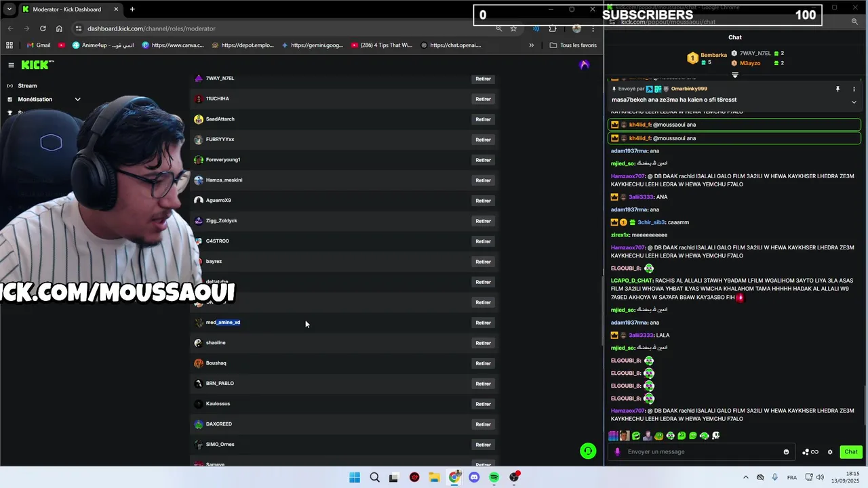
Task: Open Chrome's three-dot menu
Action: tap(593, 28)
